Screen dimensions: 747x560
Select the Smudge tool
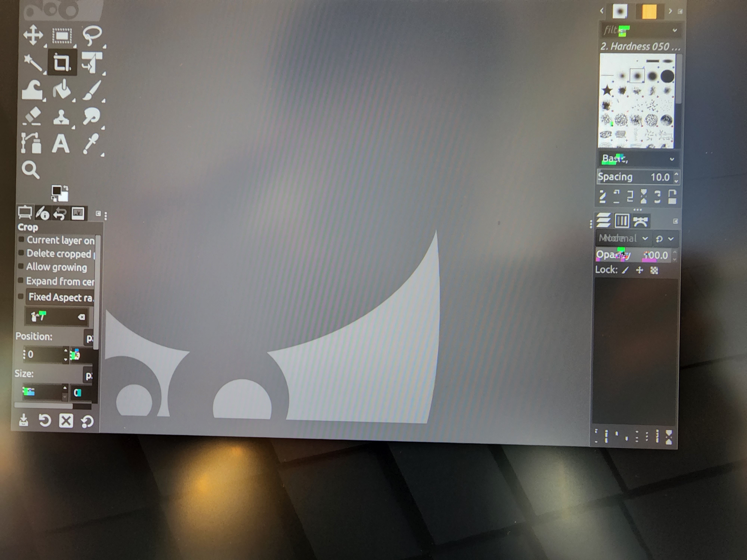91,116
